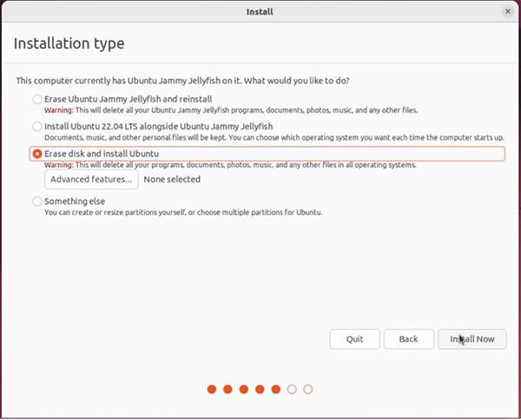Choose Install Ubuntu 22.04 LTS alongside option
The height and width of the screenshot is (420, 521).
(36, 127)
